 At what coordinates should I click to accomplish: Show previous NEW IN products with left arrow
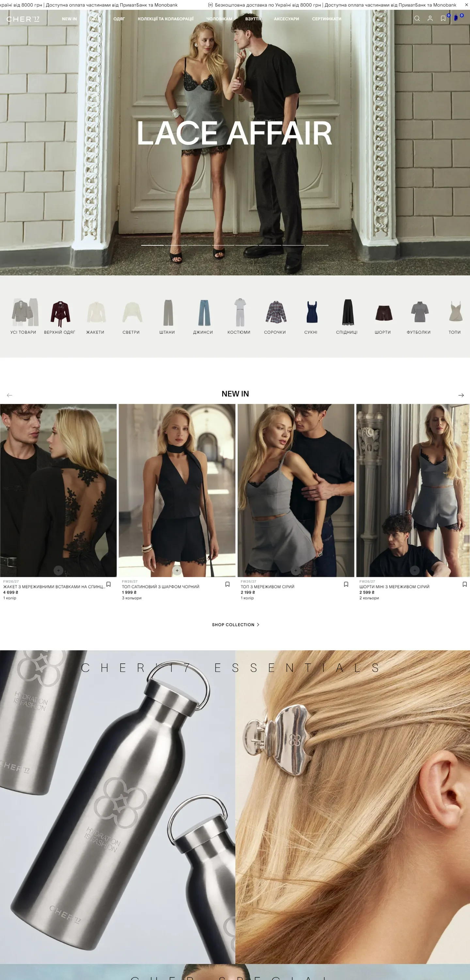click(9, 395)
